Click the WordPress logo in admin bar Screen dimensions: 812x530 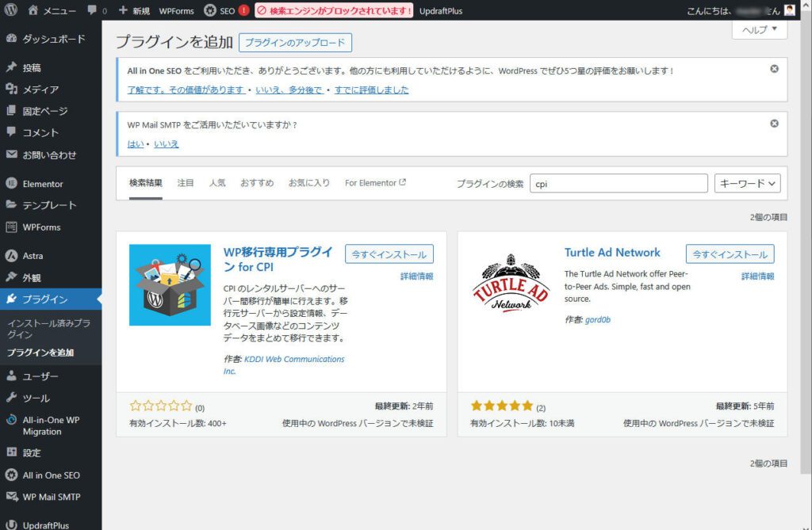[x=11, y=10]
